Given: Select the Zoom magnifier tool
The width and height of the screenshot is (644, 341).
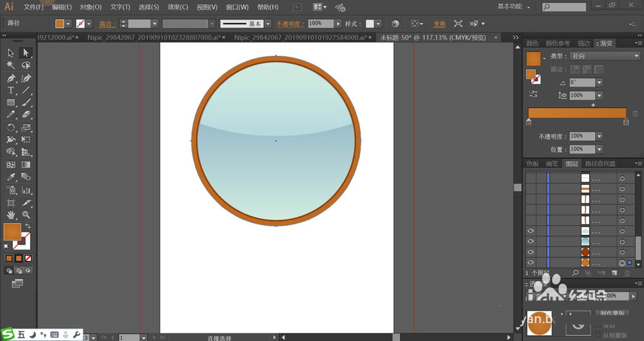Looking at the screenshot, I should coord(26,215).
